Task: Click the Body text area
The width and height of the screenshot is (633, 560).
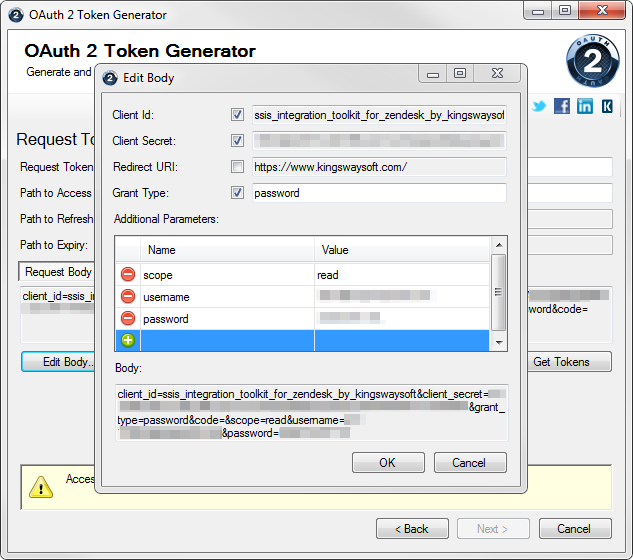Action: 311,413
